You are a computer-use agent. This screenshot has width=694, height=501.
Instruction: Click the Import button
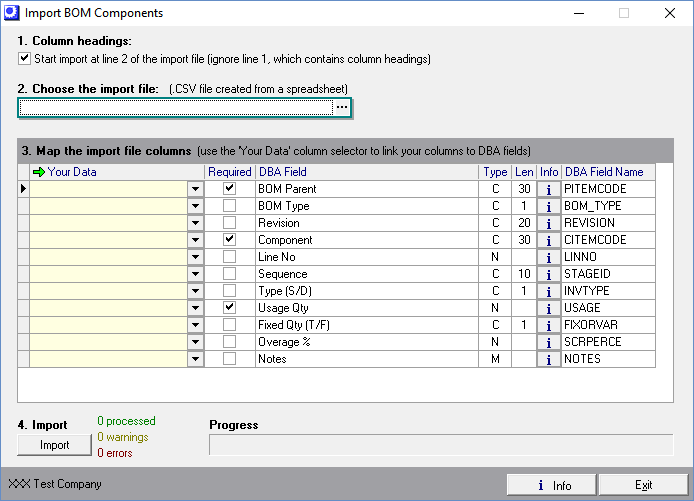pyautogui.click(x=54, y=445)
